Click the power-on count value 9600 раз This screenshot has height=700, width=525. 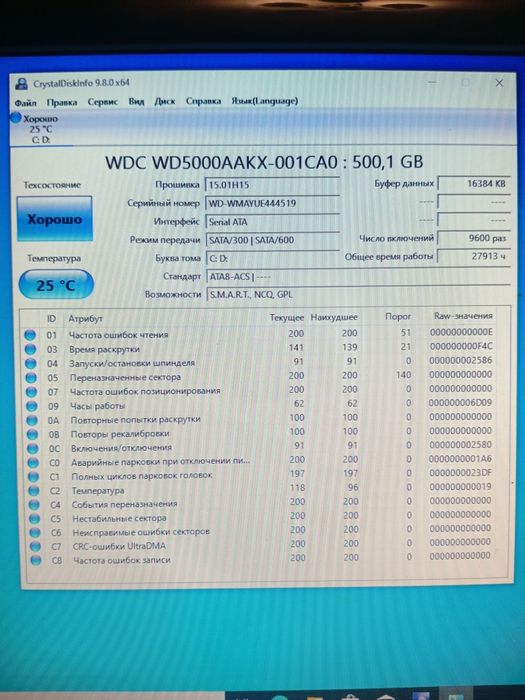coord(474,238)
